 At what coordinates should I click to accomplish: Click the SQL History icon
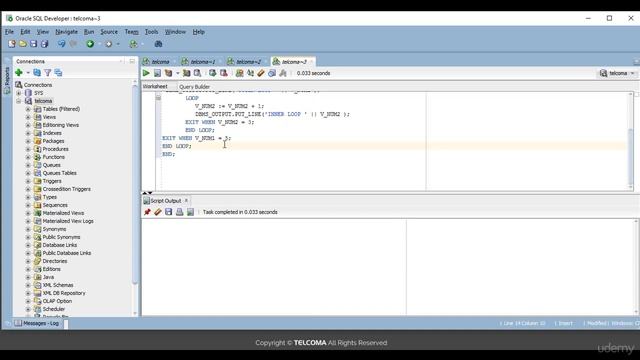coord(272,73)
